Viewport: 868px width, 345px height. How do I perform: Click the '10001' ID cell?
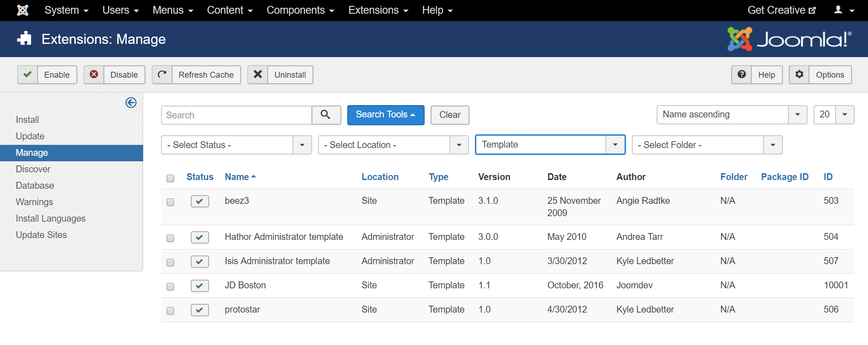(836, 285)
